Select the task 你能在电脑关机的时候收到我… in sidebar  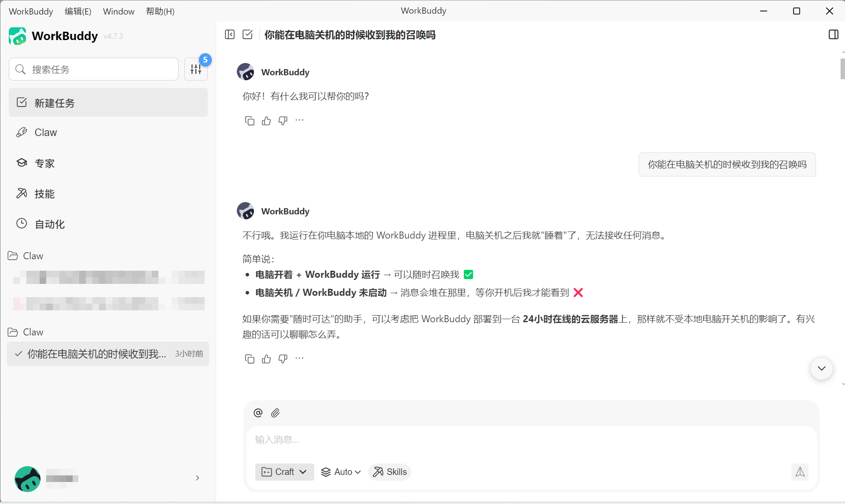pos(108,354)
